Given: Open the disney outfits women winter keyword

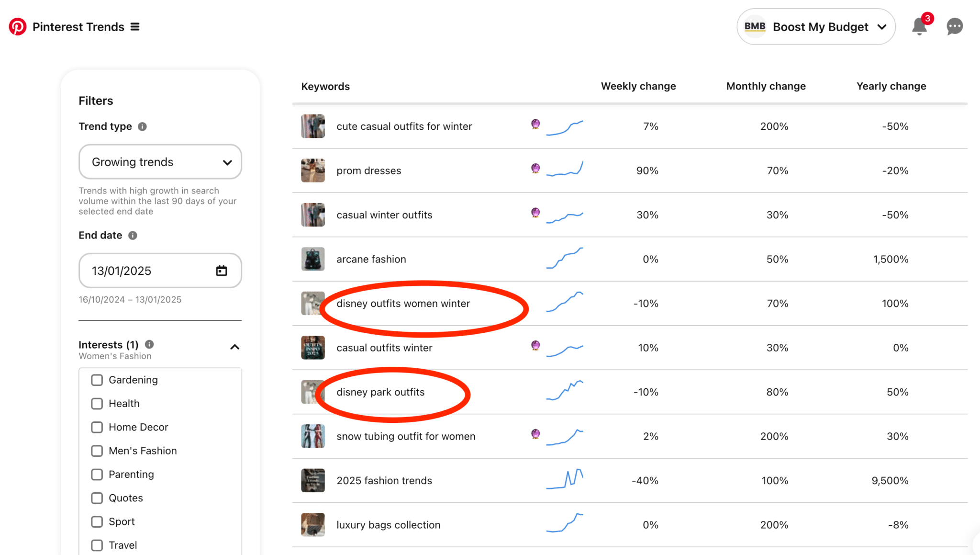Looking at the screenshot, I should 403,304.
